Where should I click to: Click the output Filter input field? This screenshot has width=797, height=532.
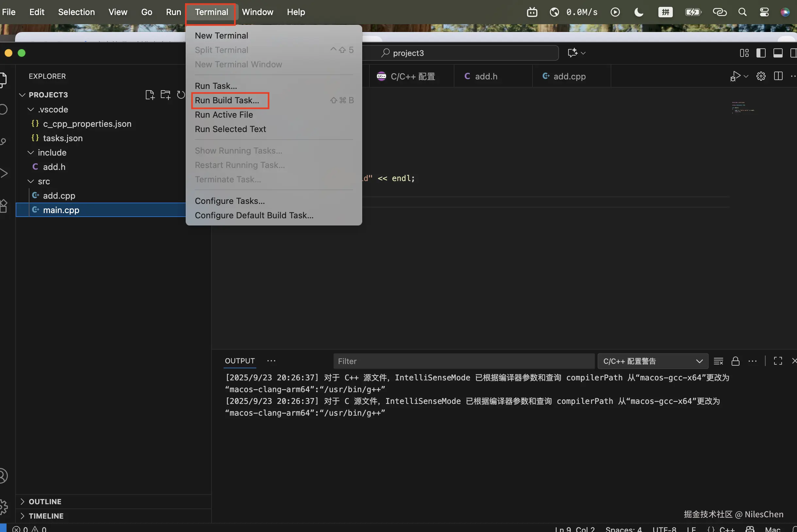tap(463, 361)
